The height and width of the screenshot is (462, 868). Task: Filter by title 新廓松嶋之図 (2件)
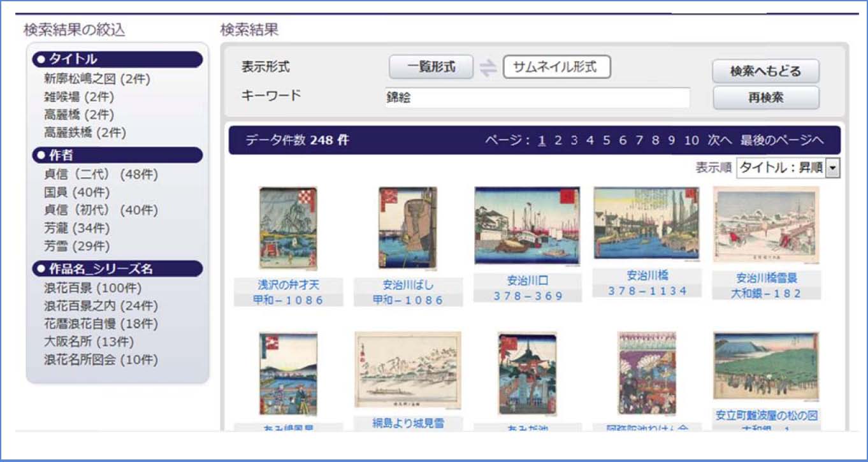97,79
